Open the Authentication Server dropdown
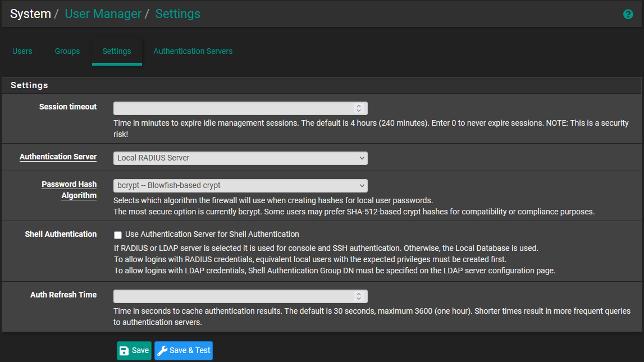This screenshot has height=362, width=644. click(240, 158)
